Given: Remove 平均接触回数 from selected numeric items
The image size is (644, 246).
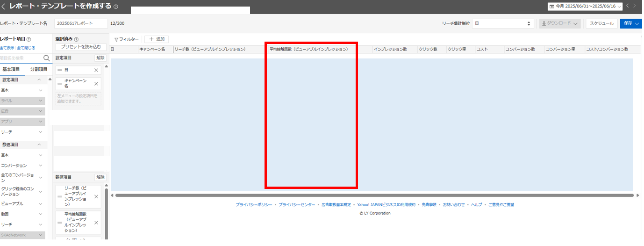Looking at the screenshot, I should click(x=96, y=223).
